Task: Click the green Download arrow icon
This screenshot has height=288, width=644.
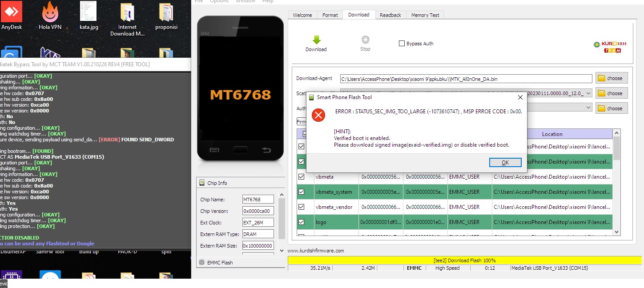Action: [316, 40]
